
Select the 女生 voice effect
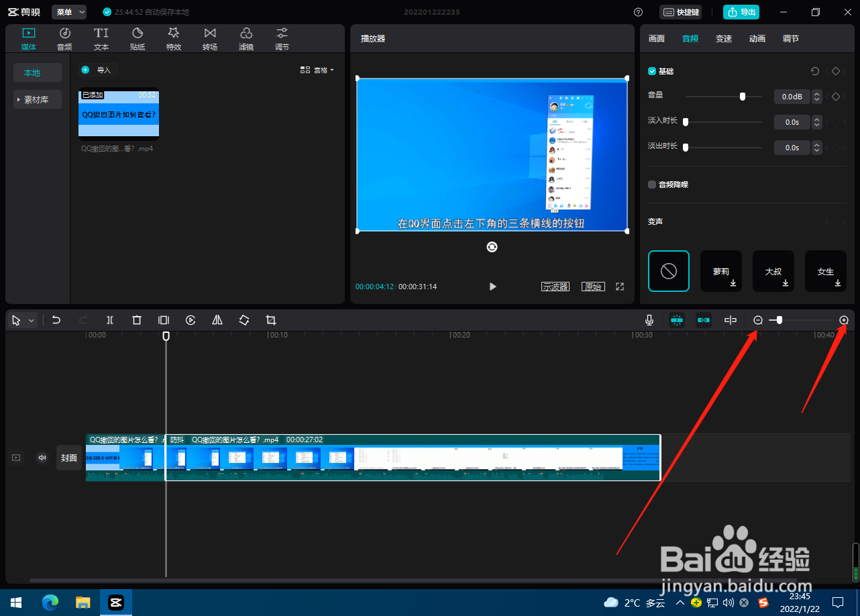pyautogui.click(x=826, y=271)
